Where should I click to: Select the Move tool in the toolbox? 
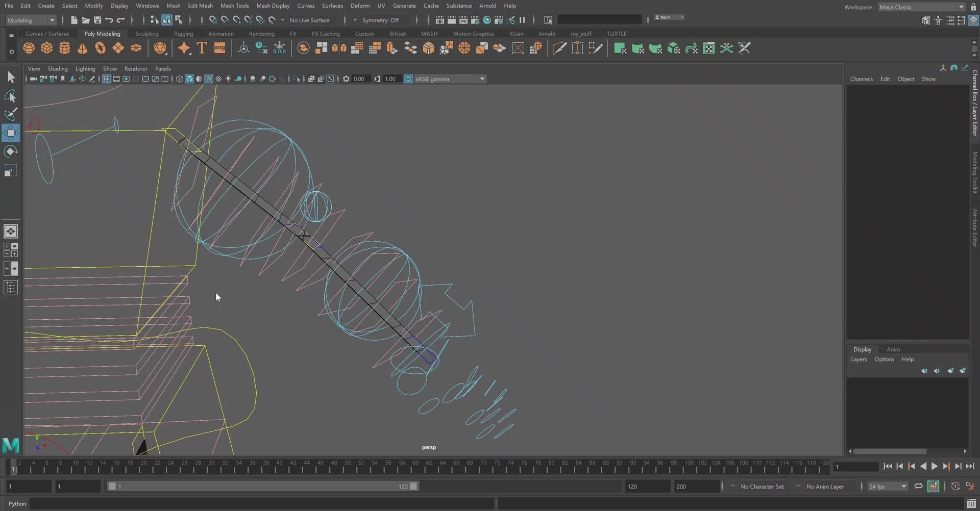[x=10, y=133]
